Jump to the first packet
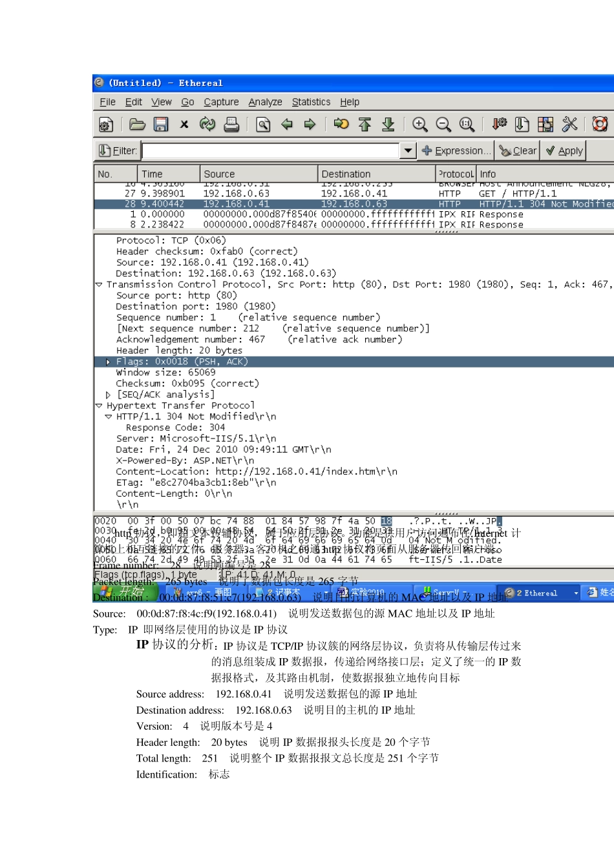Screen dimensions: 614x868 click(x=365, y=125)
